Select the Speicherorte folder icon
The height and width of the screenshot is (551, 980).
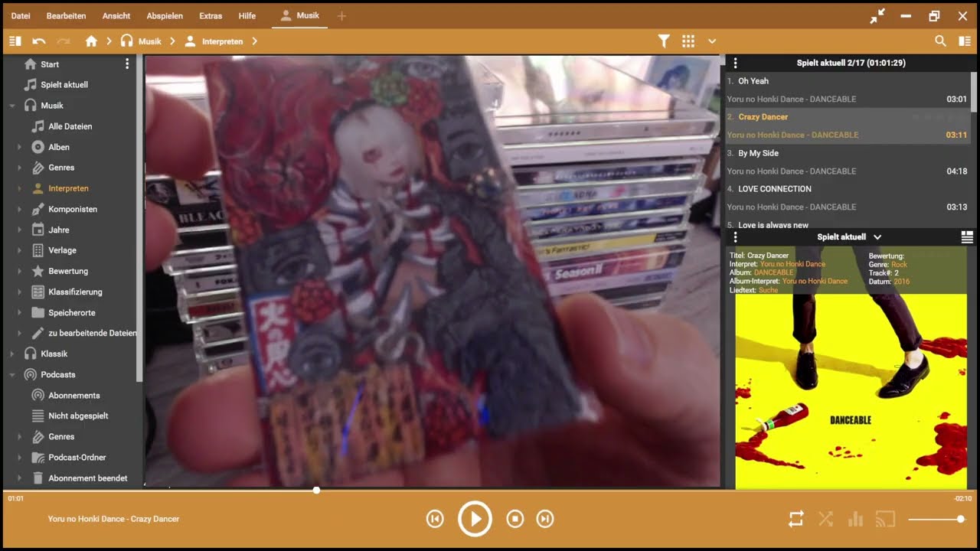pyautogui.click(x=38, y=312)
